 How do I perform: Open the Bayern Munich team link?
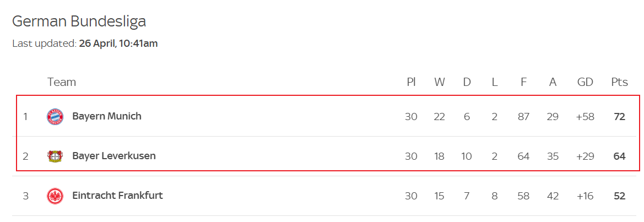pos(107,117)
